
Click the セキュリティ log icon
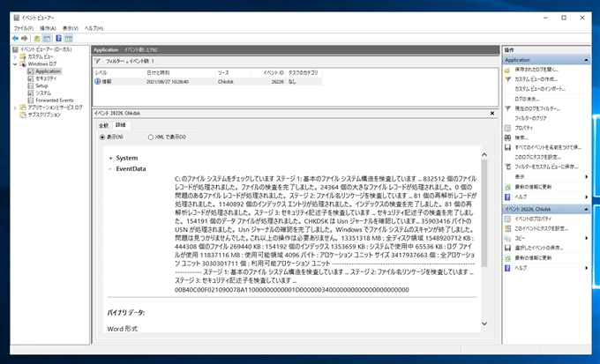tap(31, 78)
